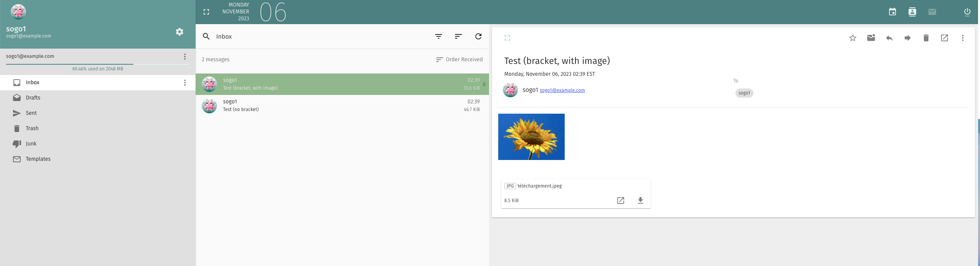980x266 pixels.
Task: Click the power logout icon
Action: (x=967, y=12)
